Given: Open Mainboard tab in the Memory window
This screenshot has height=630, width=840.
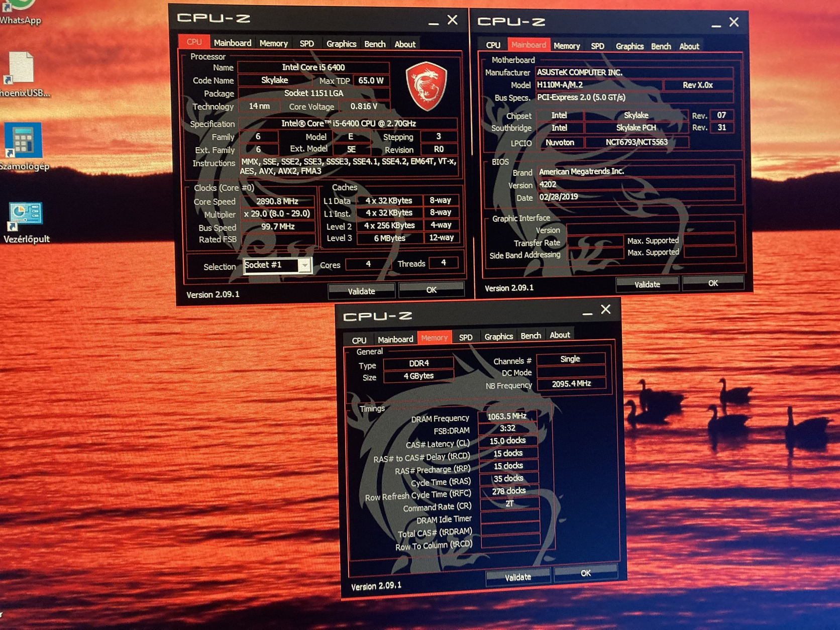Looking at the screenshot, I should 395,340.
